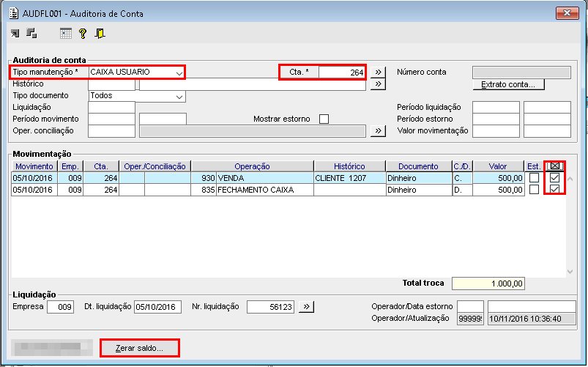Click the second Período movimento date field
This screenshot has height=367, width=588.
pos(163,119)
